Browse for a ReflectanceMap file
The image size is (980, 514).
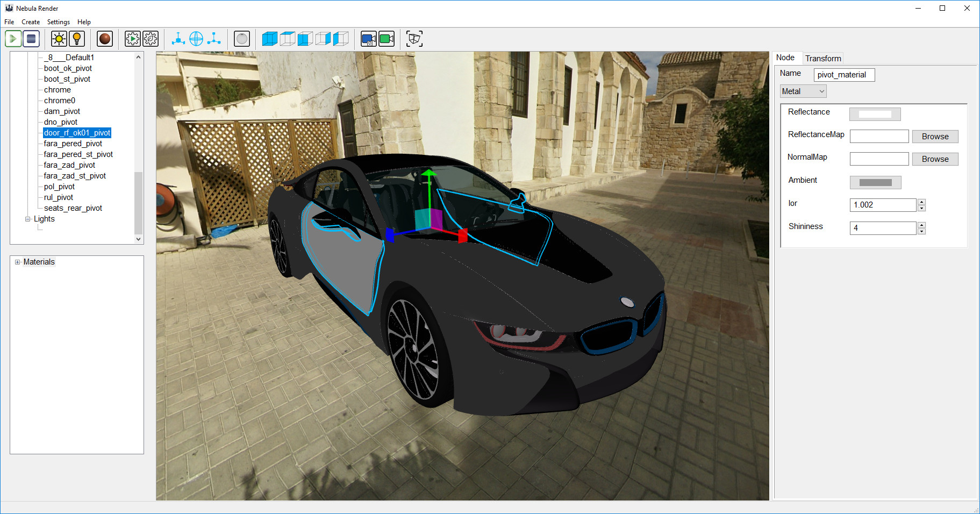935,137
